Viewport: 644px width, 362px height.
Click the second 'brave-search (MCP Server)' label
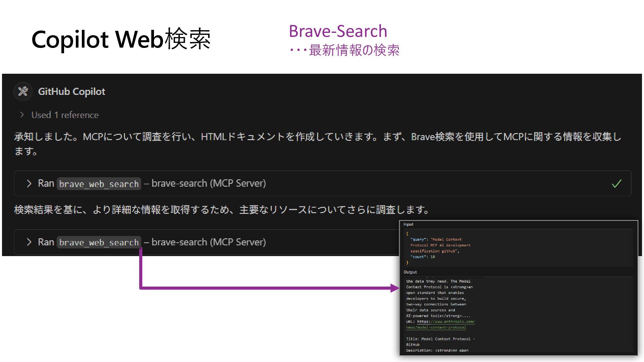pyautogui.click(x=209, y=242)
